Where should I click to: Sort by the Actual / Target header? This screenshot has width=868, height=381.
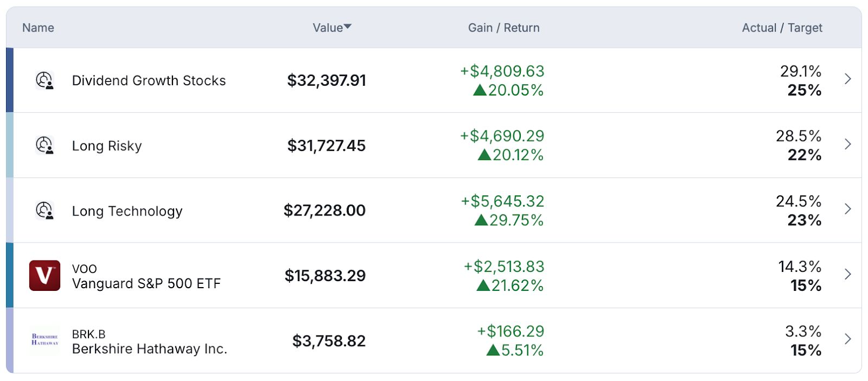[782, 28]
